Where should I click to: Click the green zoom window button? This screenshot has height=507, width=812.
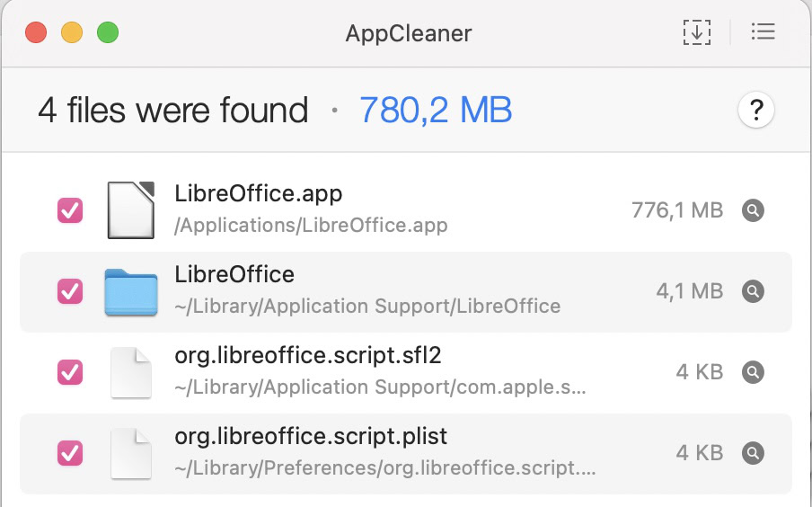point(108,33)
